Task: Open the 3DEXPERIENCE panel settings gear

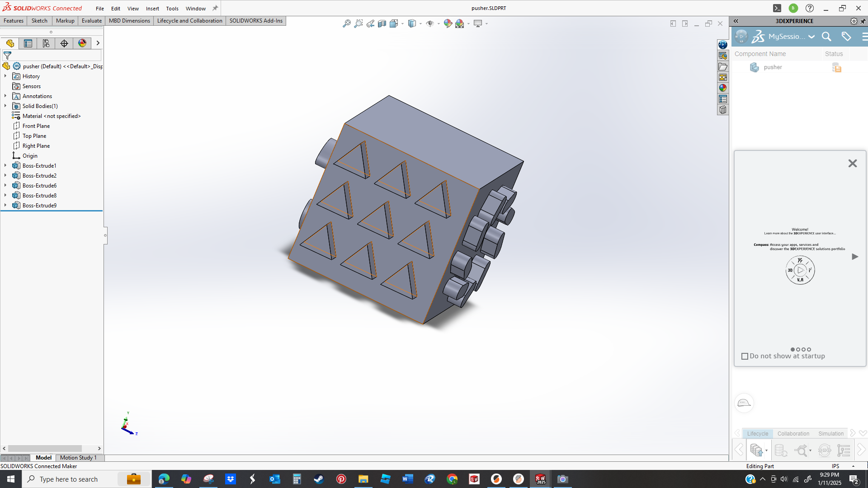Action: (854, 21)
